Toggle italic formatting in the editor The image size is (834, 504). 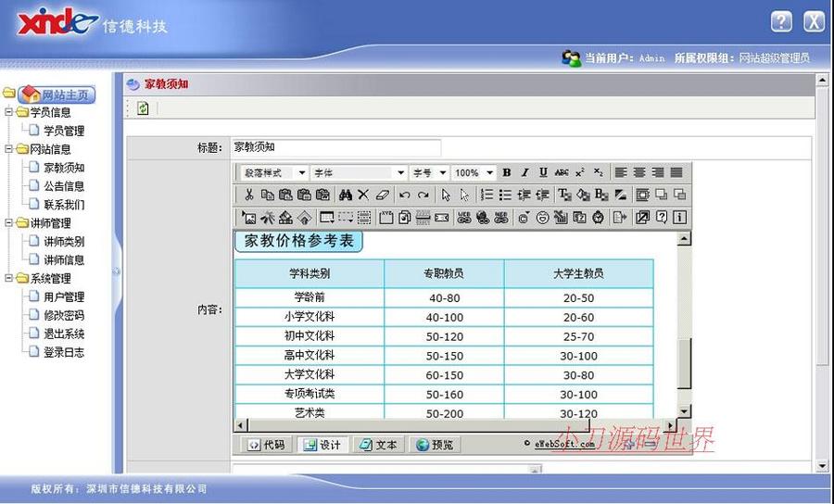point(525,172)
